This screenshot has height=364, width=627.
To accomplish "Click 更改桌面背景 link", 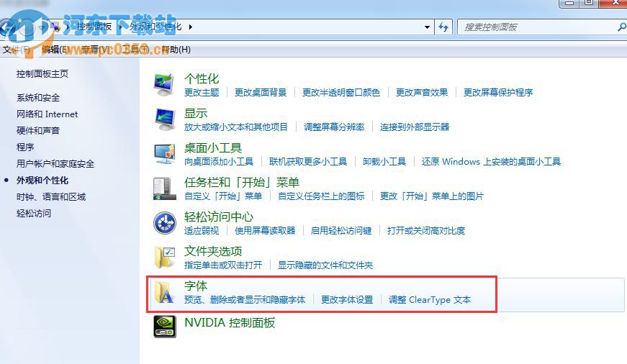I will click(261, 93).
